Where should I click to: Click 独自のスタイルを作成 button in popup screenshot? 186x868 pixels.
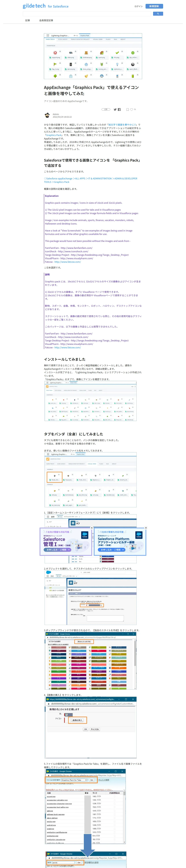click(x=84, y=642)
